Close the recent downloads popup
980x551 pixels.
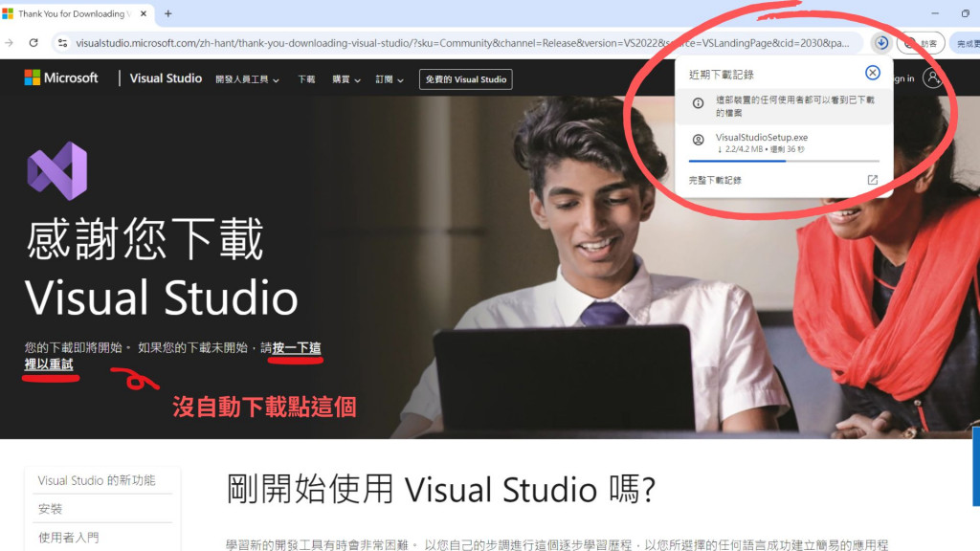coord(873,73)
